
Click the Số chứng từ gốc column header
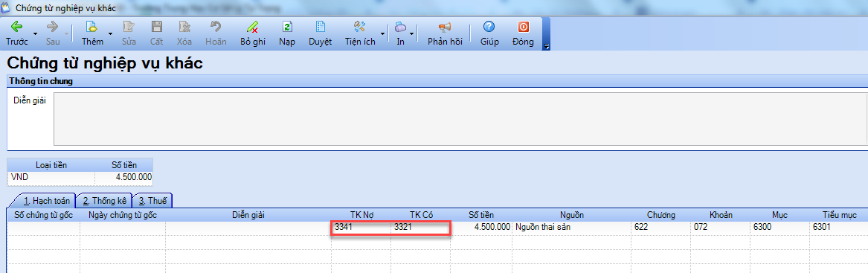pyautogui.click(x=45, y=214)
